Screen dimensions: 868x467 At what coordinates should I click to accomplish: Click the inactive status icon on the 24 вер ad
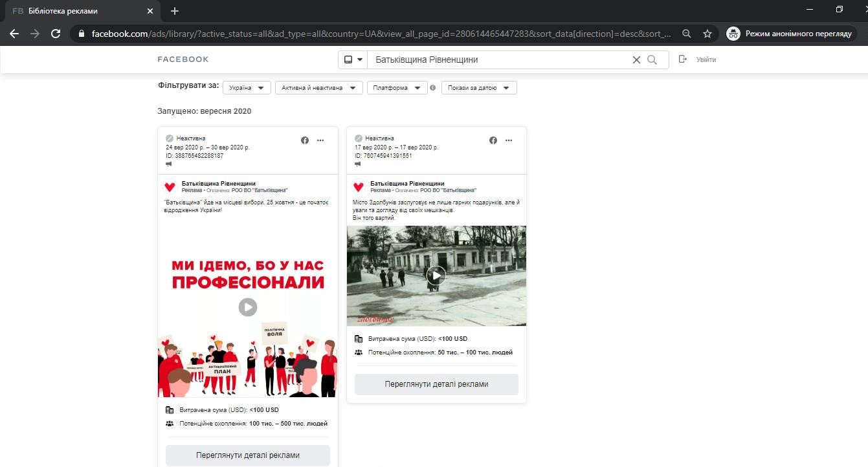tap(170, 138)
